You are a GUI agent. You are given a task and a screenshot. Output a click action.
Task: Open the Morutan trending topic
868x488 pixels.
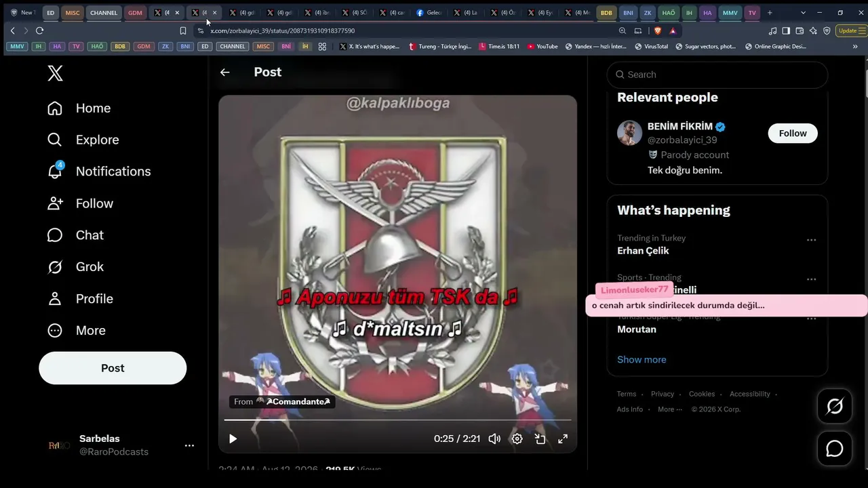[x=637, y=329]
